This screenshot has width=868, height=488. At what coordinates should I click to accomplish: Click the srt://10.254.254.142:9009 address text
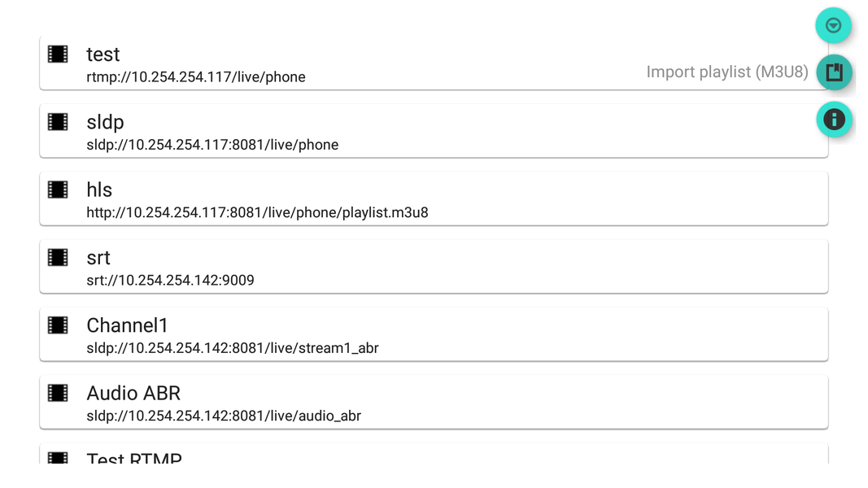tap(170, 281)
